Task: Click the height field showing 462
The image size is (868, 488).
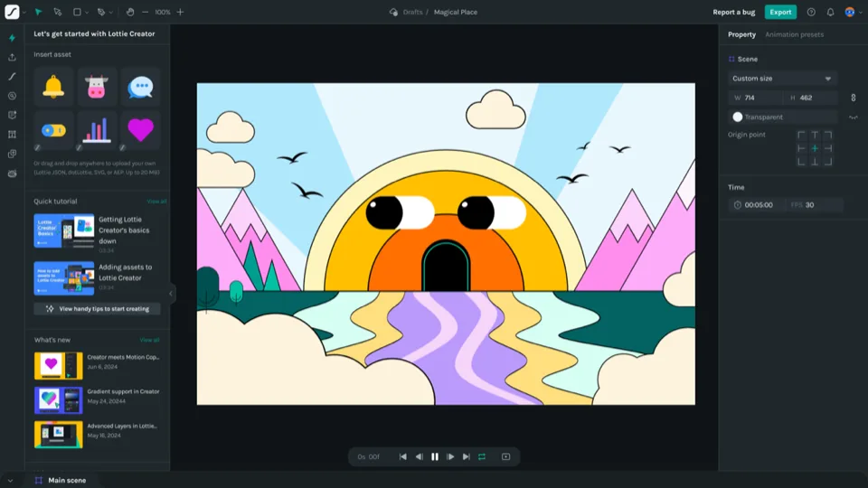Action: coord(810,98)
